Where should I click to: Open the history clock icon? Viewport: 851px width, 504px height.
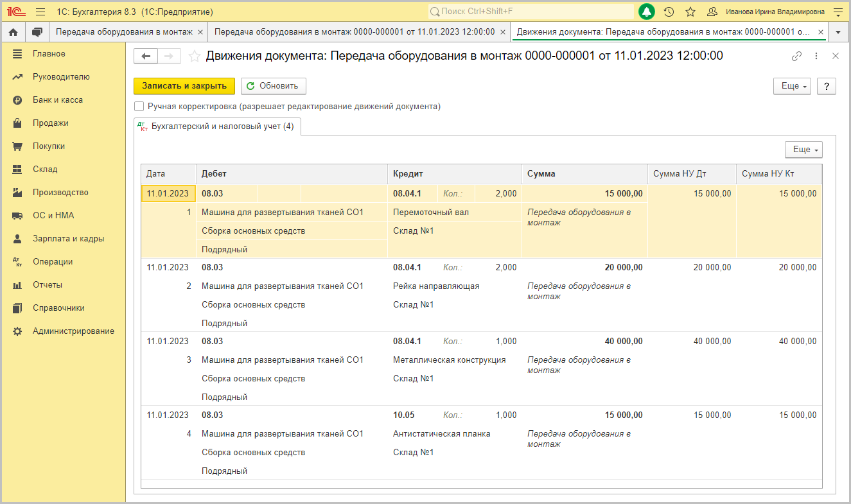(669, 12)
